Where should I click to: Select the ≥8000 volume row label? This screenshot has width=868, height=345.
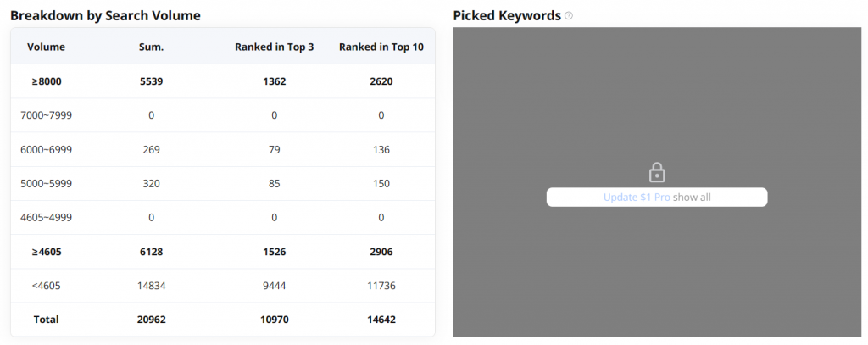point(46,81)
